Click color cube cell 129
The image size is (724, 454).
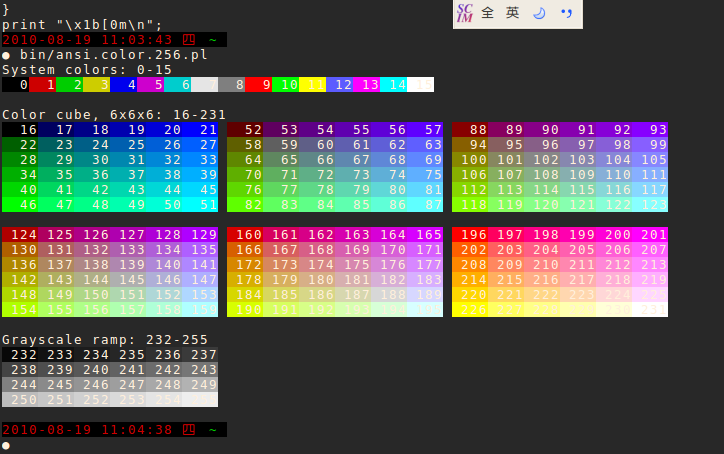200,235
